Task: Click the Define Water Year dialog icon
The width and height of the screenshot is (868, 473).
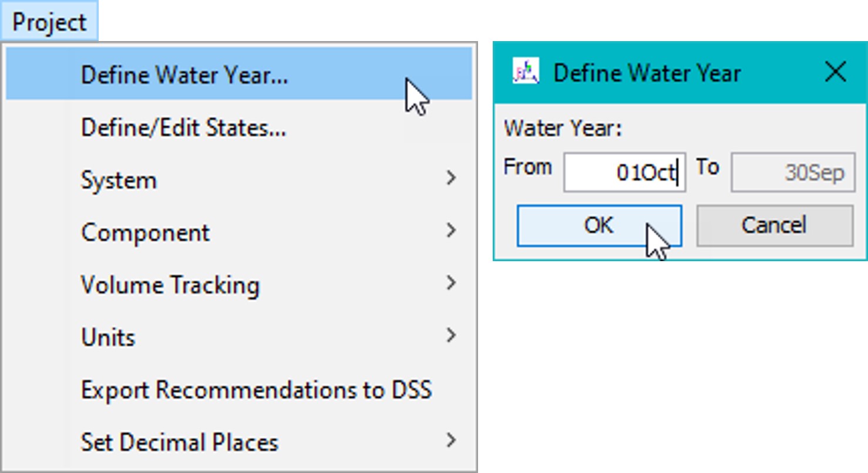Action: coord(526,73)
